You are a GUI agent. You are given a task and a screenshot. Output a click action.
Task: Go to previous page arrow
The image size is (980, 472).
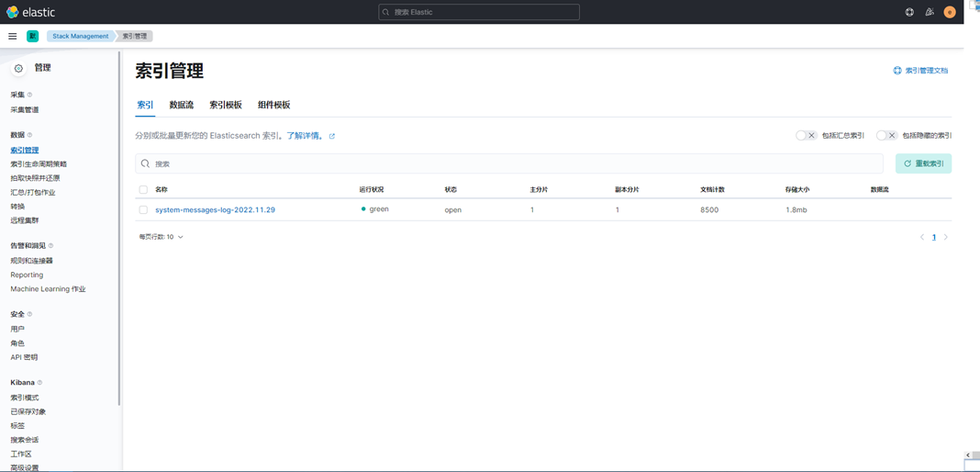(x=922, y=237)
